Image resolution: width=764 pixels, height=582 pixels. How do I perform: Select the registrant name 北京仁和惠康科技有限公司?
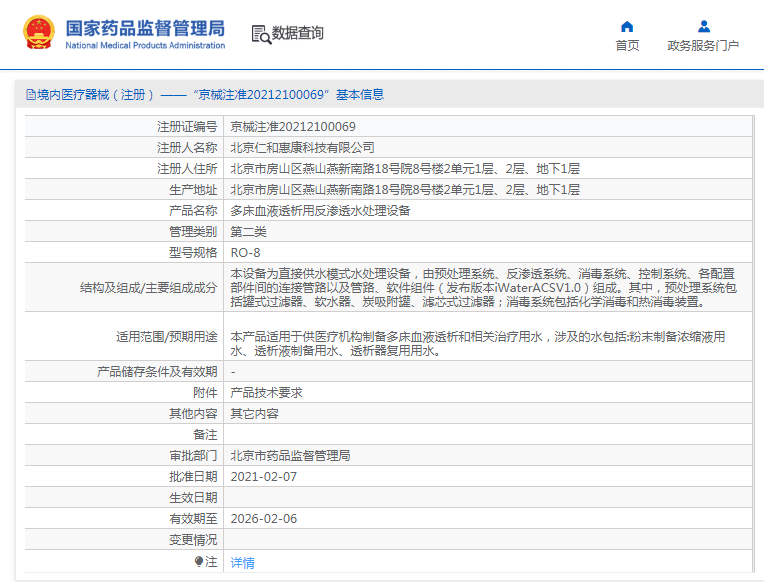[x=302, y=148]
